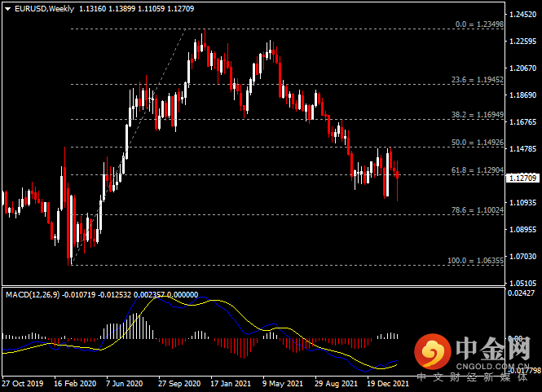Click the 1.16765 price axis value

click(523, 121)
